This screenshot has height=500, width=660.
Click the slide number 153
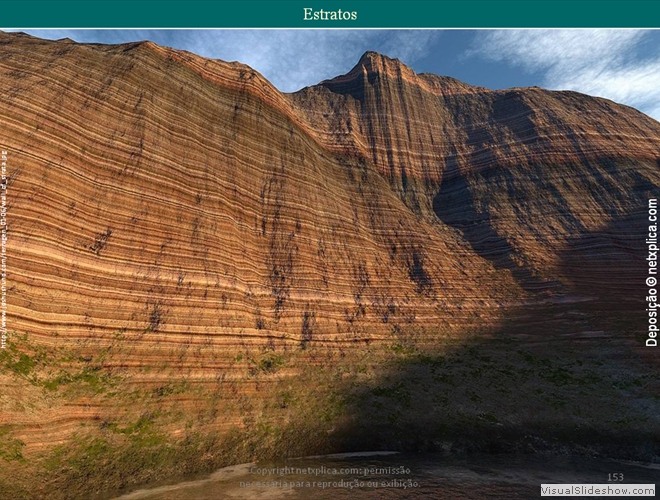point(615,477)
